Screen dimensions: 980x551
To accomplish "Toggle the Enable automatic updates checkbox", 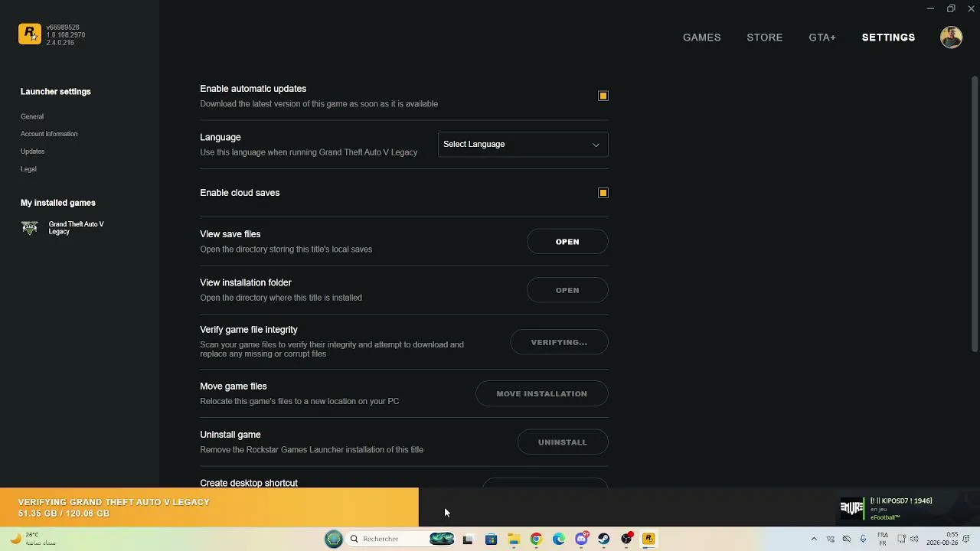I will tap(603, 96).
